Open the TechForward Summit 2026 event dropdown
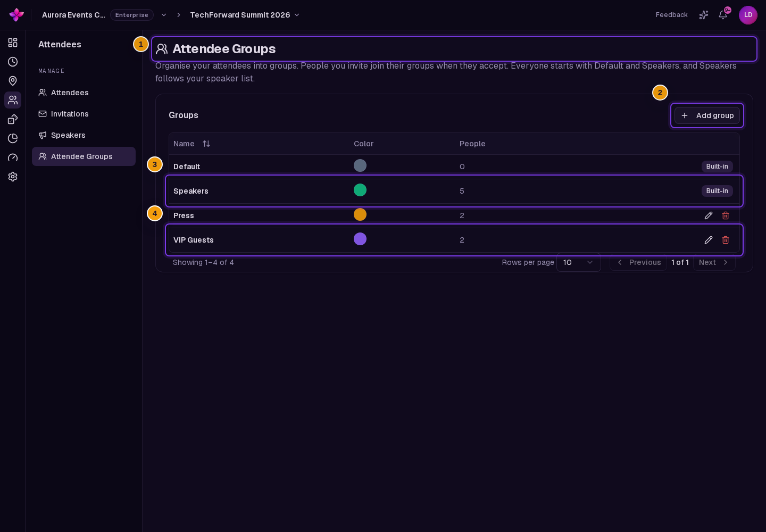The width and height of the screenshot is (766, 532). (245, 15)
